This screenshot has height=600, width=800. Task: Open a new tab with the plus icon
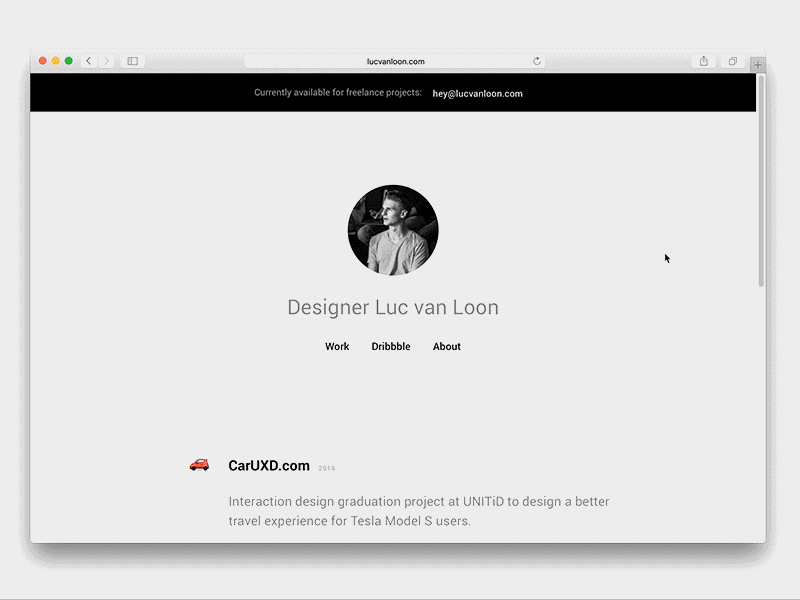[760, 62]
